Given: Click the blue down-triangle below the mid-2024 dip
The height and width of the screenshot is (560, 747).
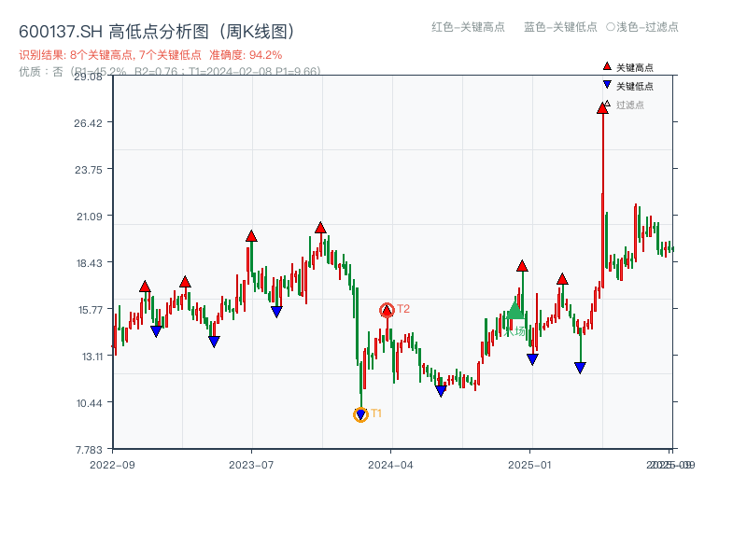Looking at the screenshot, I should (440, 390).
